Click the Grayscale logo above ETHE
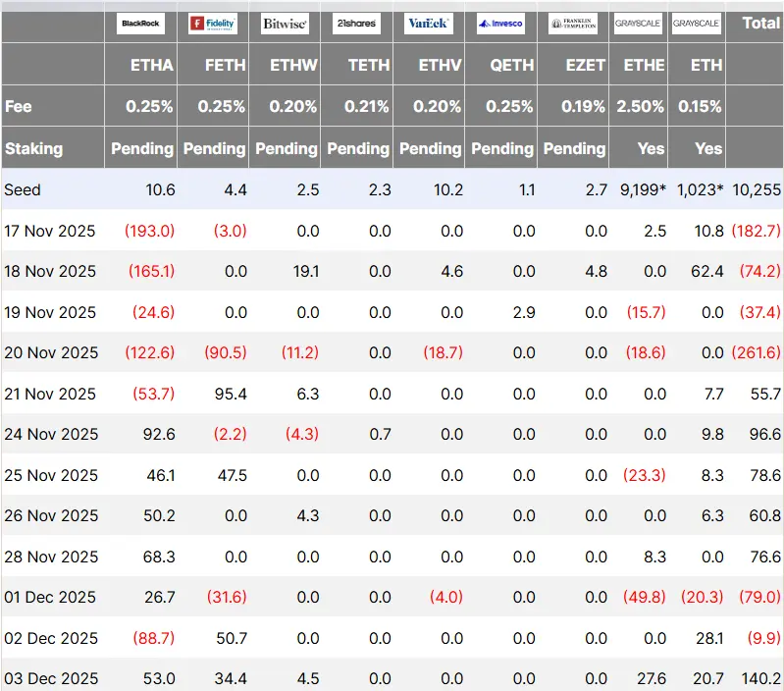 click(638, 24)
